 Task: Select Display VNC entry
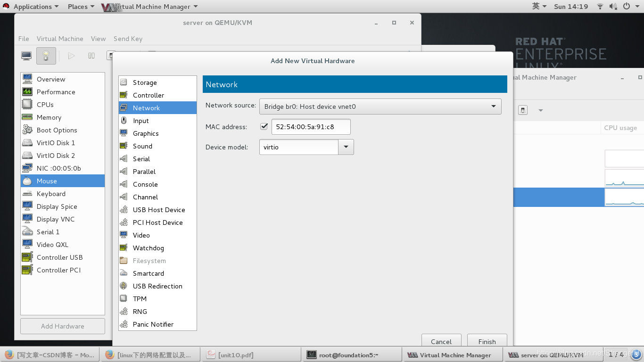click(63, 219)
